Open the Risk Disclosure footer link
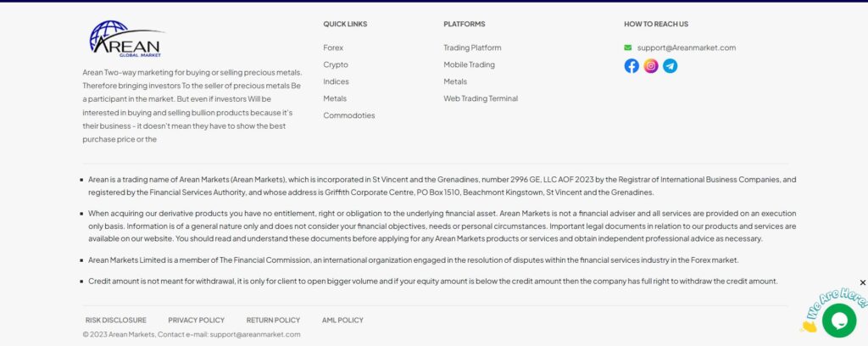Viewport: 868px width, 346px height. [x=116, y=321]
